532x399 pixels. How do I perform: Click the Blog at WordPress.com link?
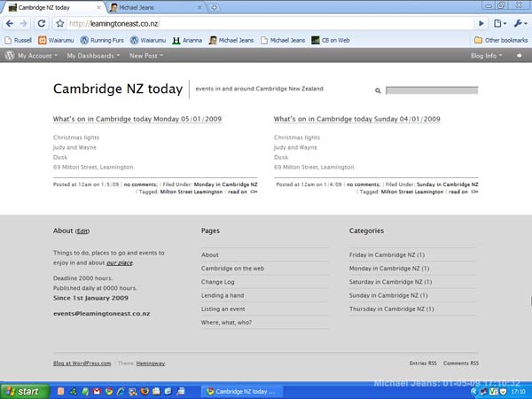(82, 364)
